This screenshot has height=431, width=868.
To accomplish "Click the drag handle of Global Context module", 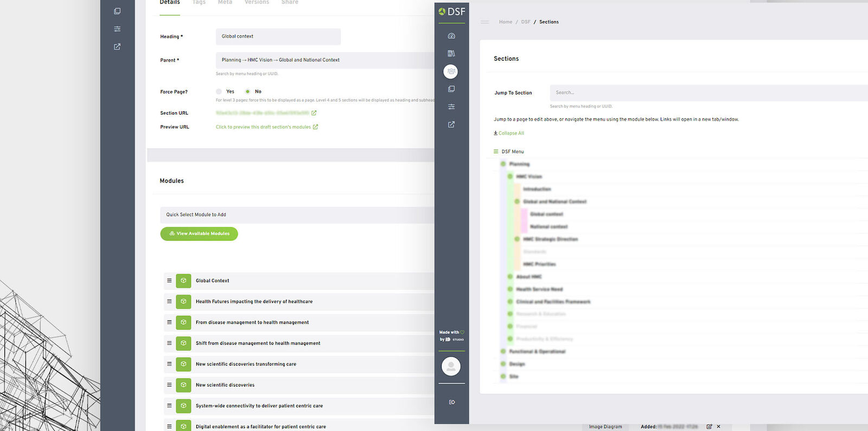I will 169,281.
